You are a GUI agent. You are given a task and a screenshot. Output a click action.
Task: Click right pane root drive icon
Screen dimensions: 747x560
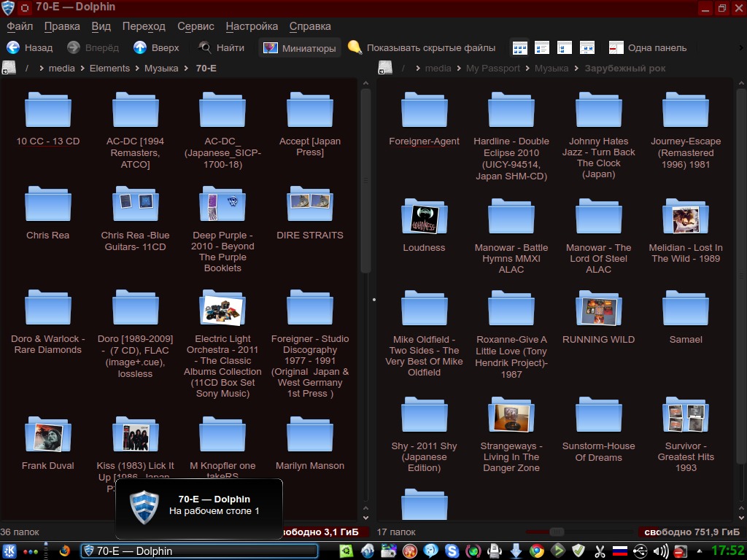(385, 68)
